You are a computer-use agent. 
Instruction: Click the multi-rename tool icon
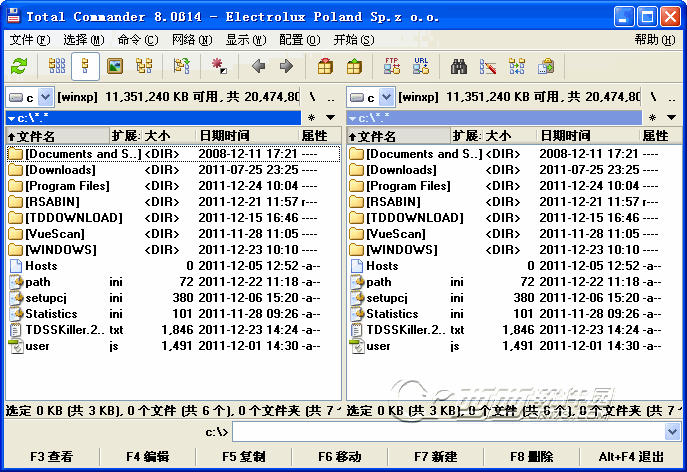pos(488,66)
